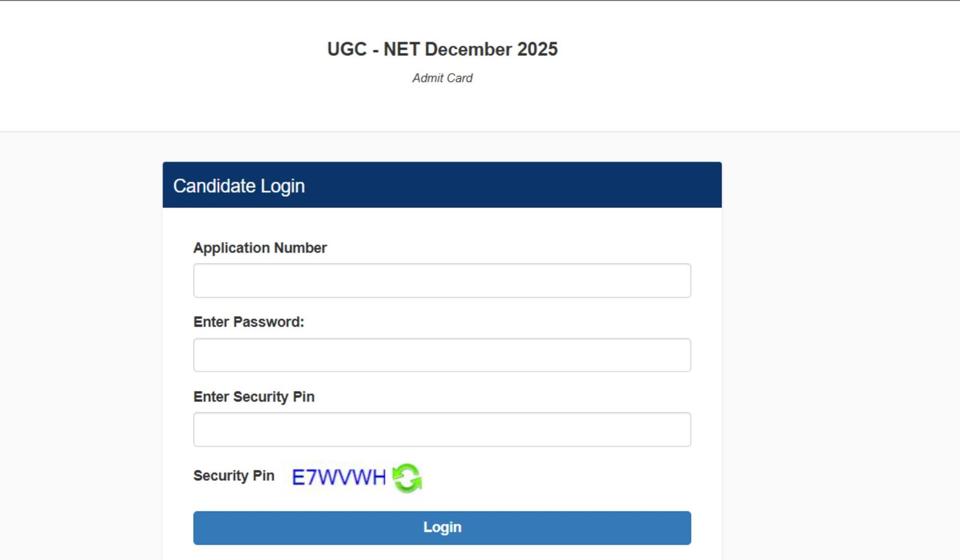Click the Application Number input box
The image size is (960, 560).
[x=442, y=280]
